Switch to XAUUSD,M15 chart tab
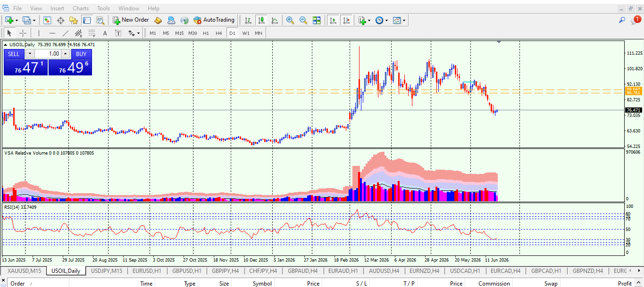This screenshot has width=644, height=287. 24,271
